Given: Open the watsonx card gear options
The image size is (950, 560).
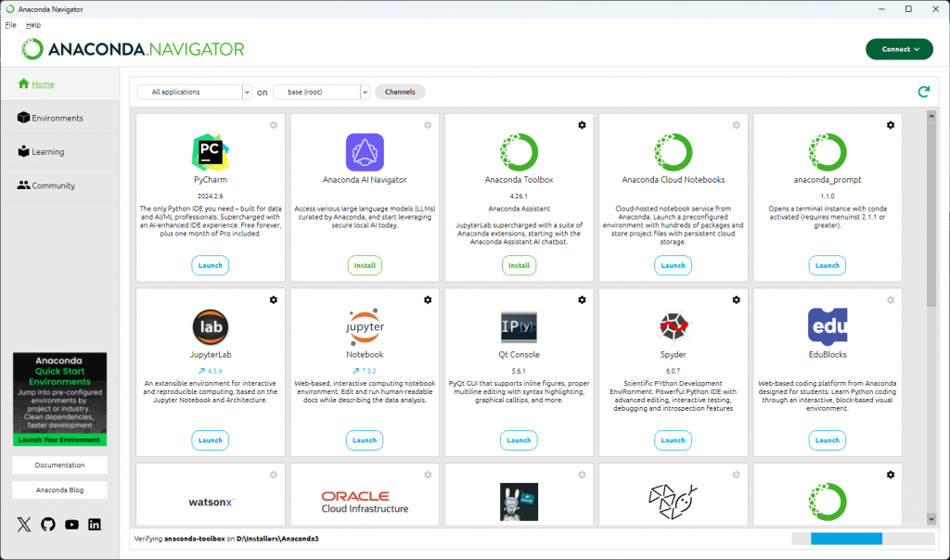Looking at the screenshot, I should click(x=274, y=476).
